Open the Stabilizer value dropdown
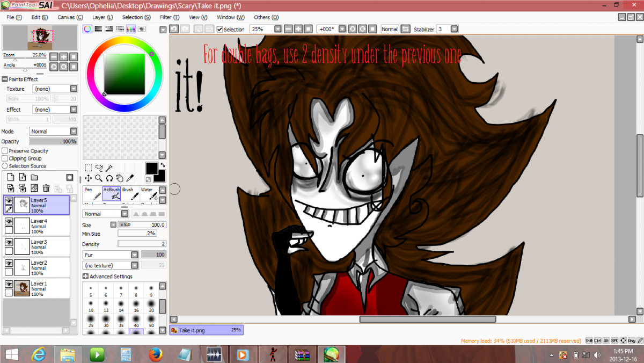 454,29
